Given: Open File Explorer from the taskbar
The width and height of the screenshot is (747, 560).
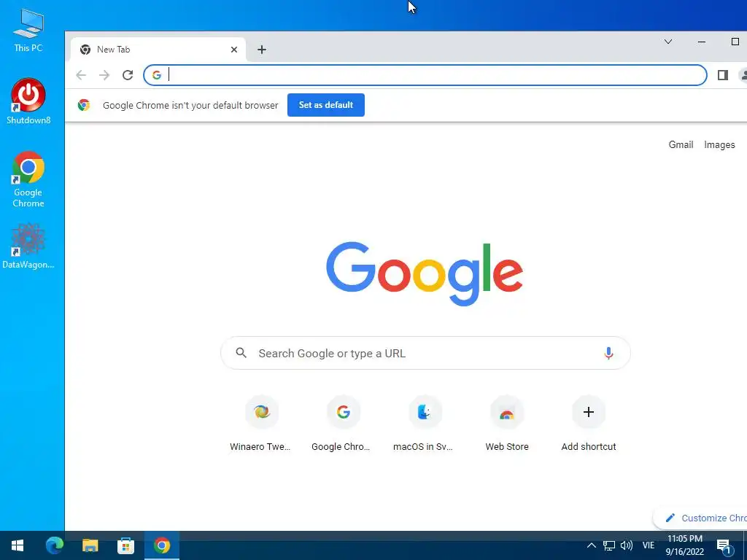Looking at the screenshot, I should (x=90, y=545).
